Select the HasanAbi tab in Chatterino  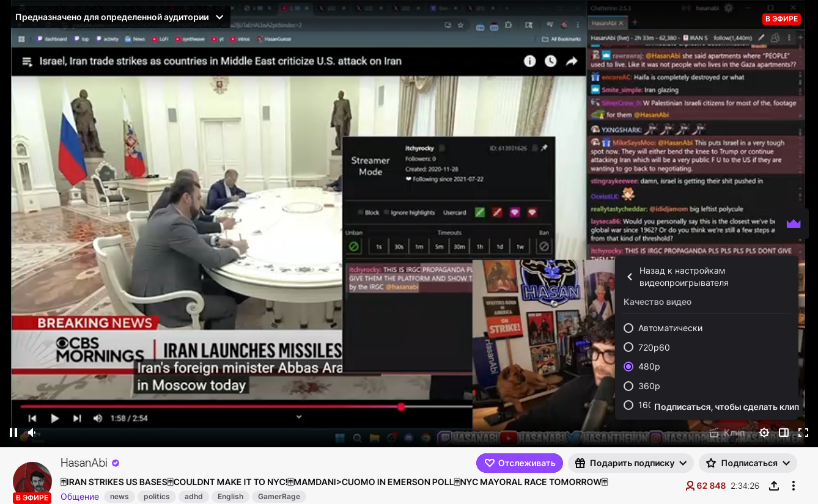[608, 23]
